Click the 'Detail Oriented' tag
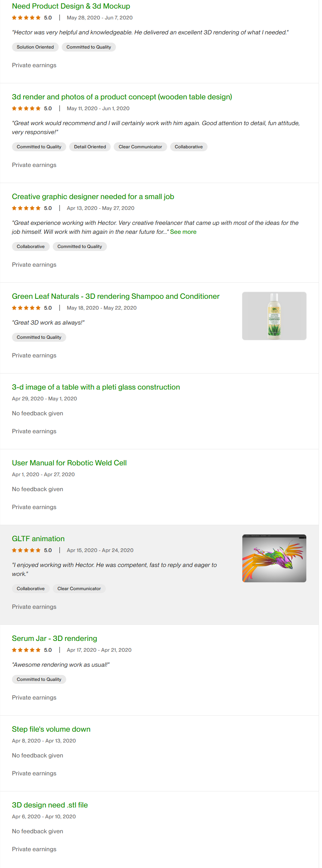 90,147
